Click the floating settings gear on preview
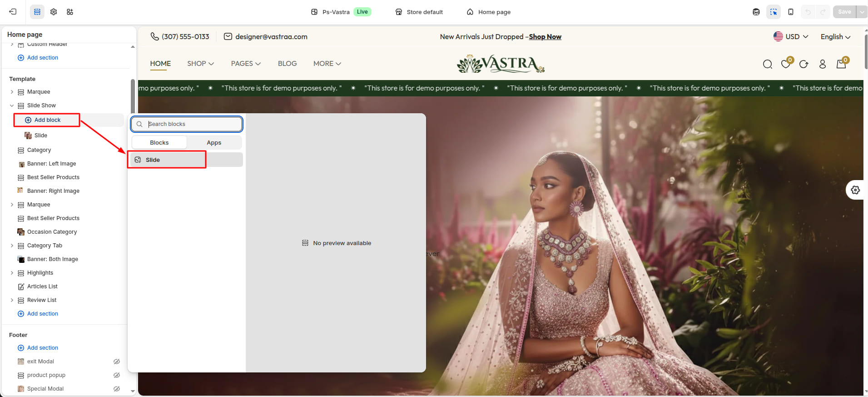Screen dimensions: 868x397 point(855,190)
